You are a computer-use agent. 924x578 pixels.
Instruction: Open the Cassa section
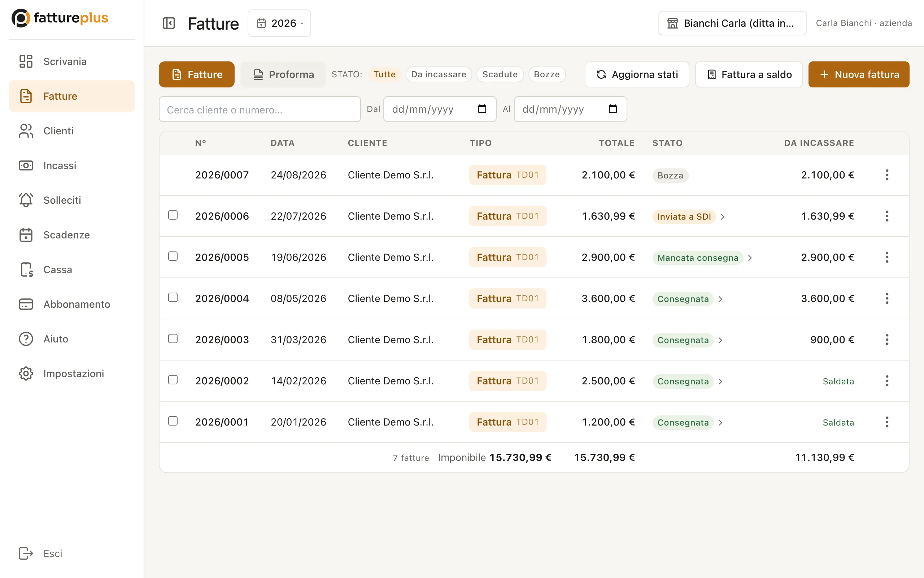pos(72,269)
